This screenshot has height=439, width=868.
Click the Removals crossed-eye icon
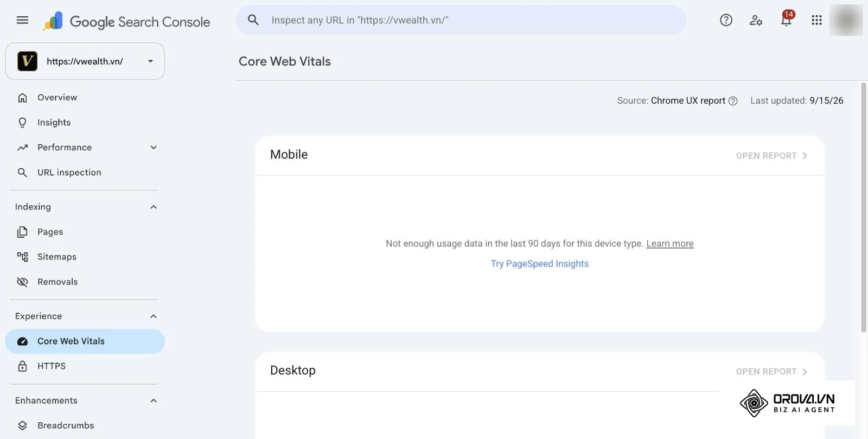coord(22,282)
